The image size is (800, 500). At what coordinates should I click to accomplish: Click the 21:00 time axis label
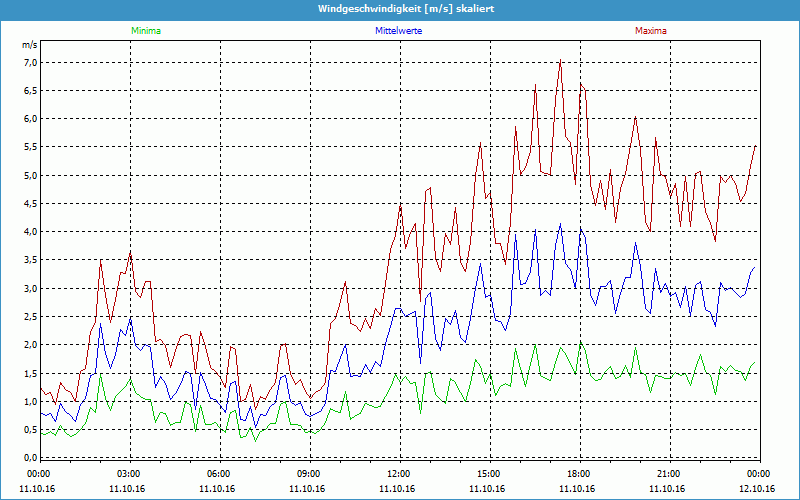point(667,474)
